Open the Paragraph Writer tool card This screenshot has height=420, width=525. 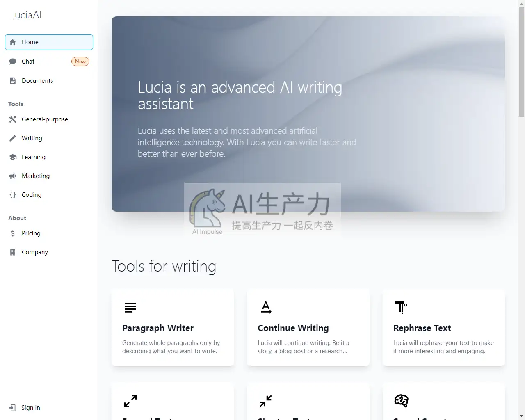pos(173,327)
